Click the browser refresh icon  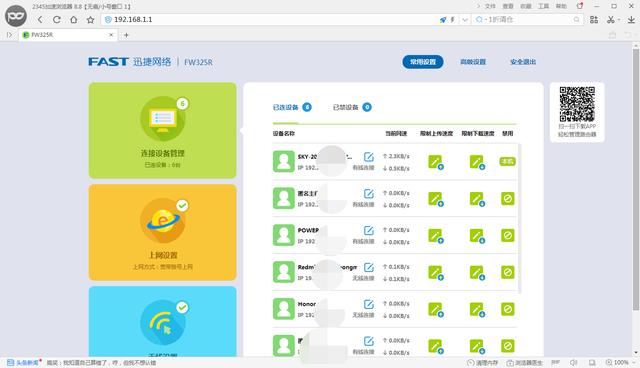(57, 20)
